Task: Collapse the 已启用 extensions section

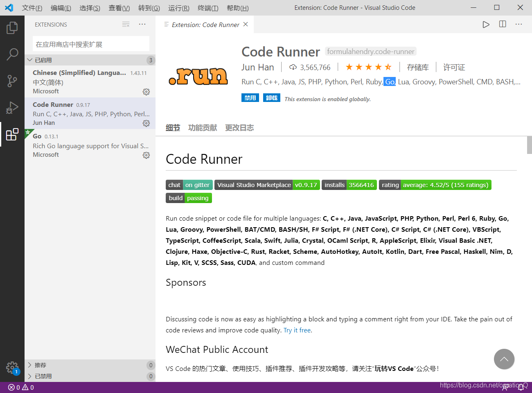Action: (90, 60)
